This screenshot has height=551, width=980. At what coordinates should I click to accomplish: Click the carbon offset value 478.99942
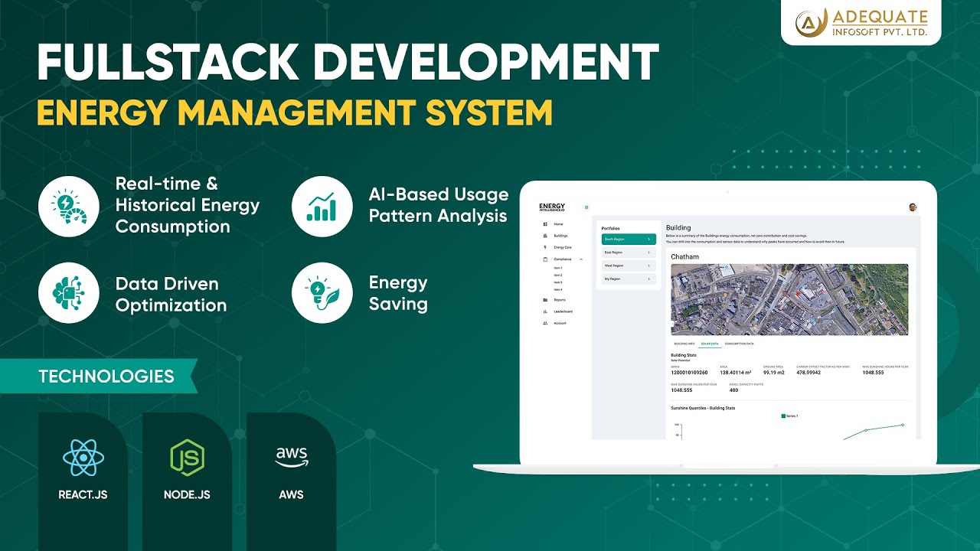[808, 372]
